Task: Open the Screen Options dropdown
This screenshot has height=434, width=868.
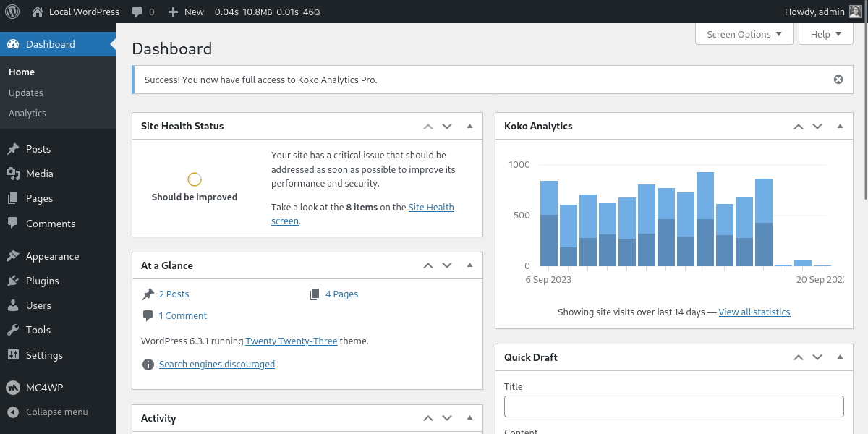Action: coord(744,34)
